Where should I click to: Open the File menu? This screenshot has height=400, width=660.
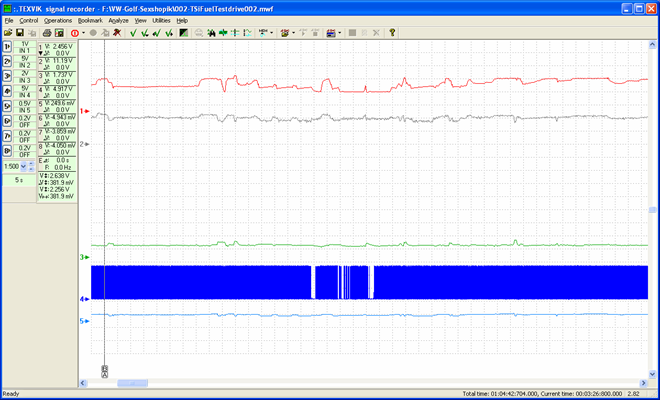[9, 21]
